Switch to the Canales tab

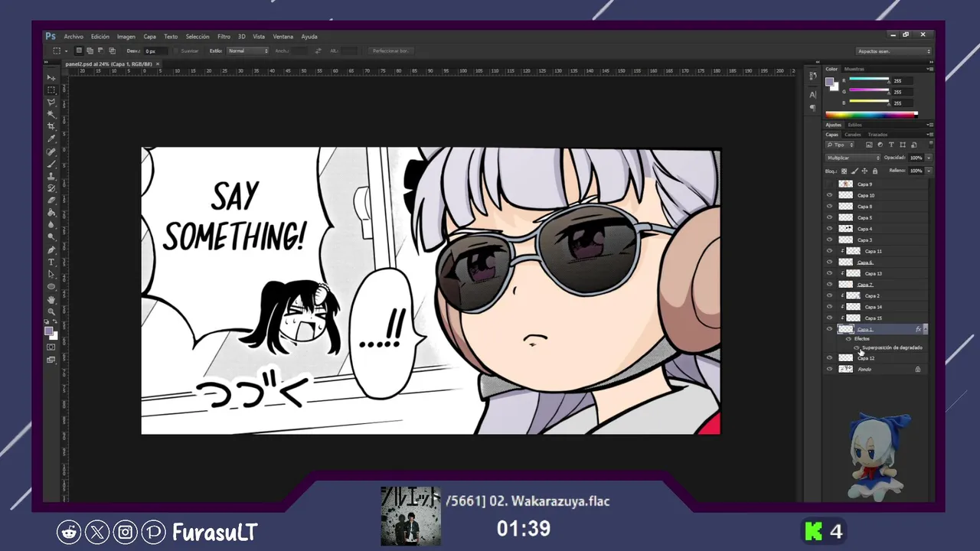853,135
